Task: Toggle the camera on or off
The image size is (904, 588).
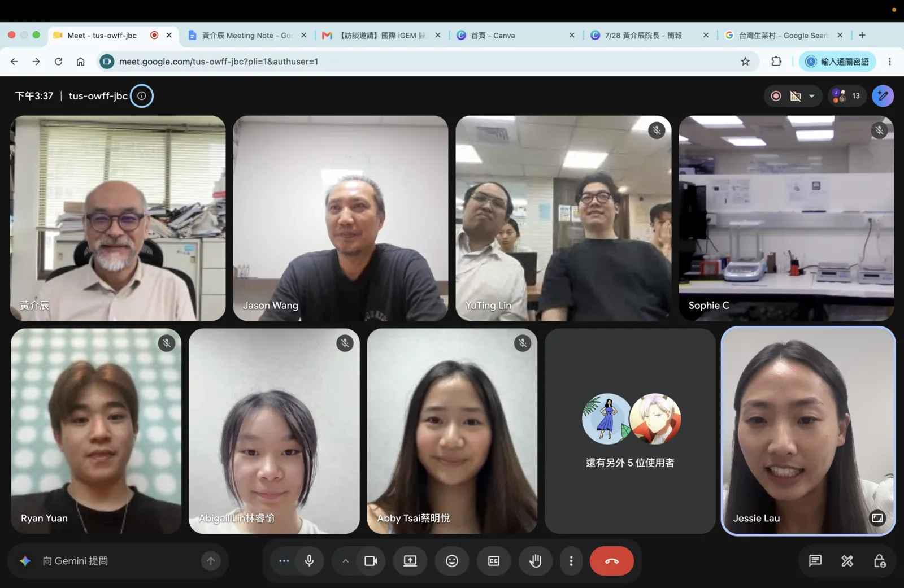Action: point(371,561)
